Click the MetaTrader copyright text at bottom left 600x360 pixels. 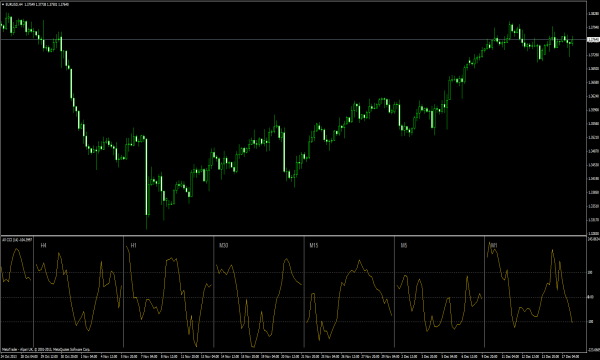(x=46, y=349)
